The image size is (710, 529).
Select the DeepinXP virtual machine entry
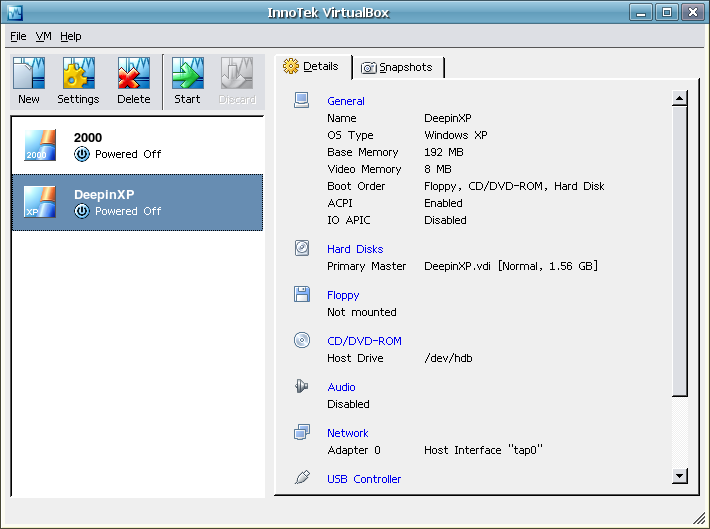coord(137,202)
